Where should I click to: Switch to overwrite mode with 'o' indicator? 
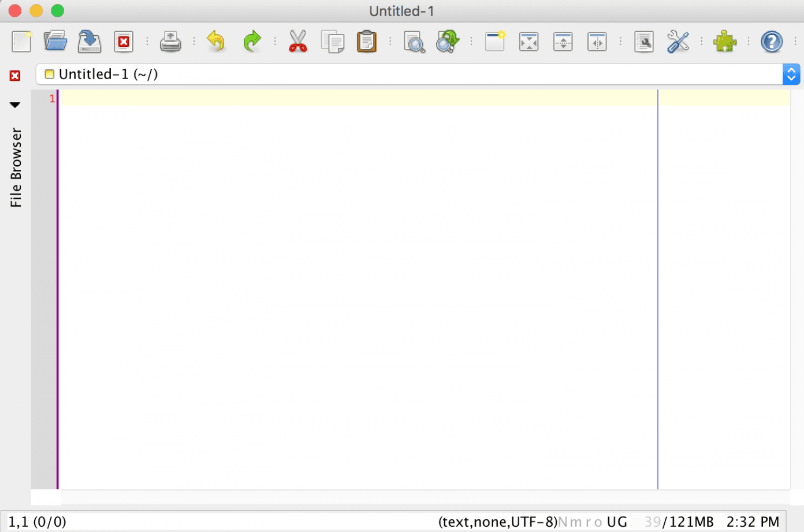click(x=597, y=522)
